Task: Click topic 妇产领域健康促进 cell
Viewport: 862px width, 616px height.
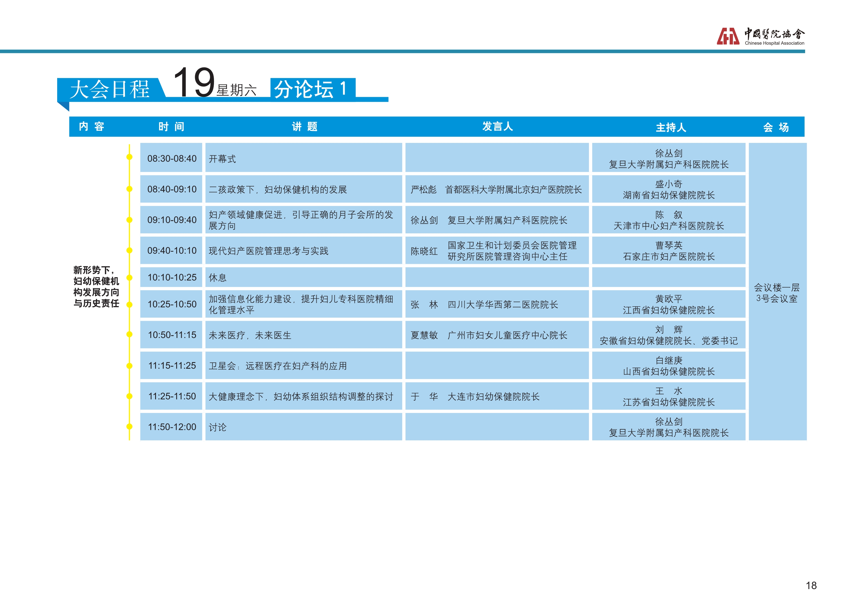Action: coord(304,219)
